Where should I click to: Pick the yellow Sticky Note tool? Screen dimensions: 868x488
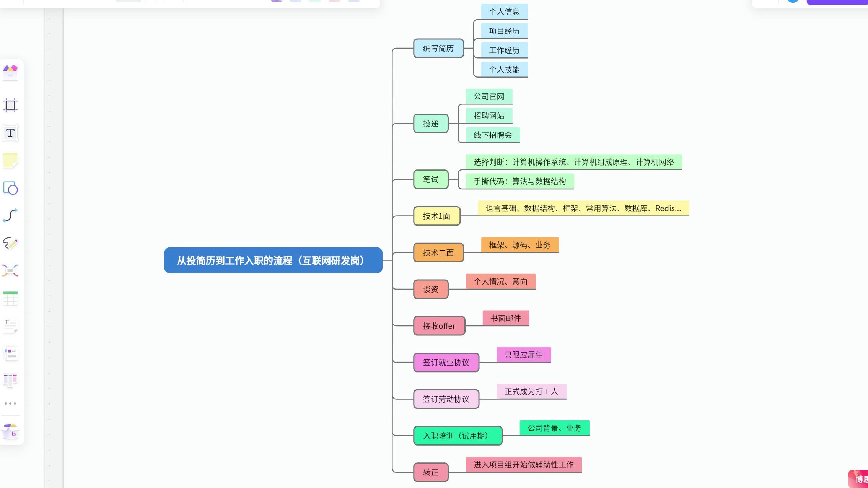(x=10, y=160)
